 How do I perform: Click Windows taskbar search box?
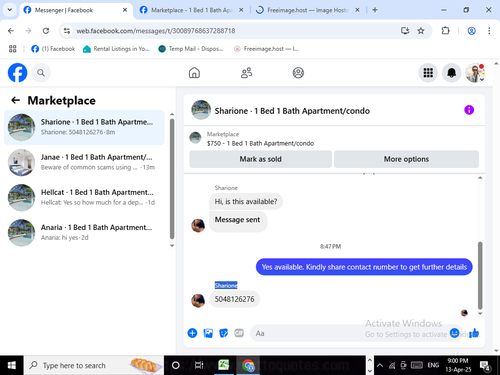(x=93, y=365)
